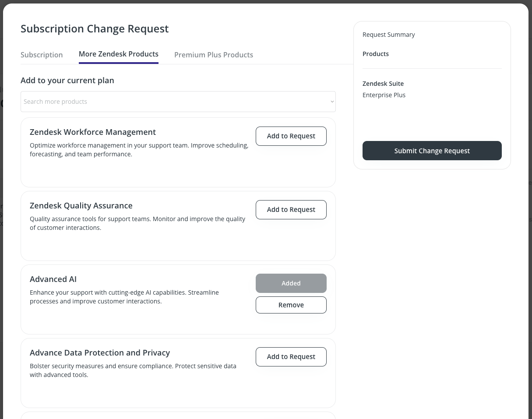Viewport: 532px width, 419px height.
Task: Click the Added button for Advanced AI
Action: [x=291, y=283]
